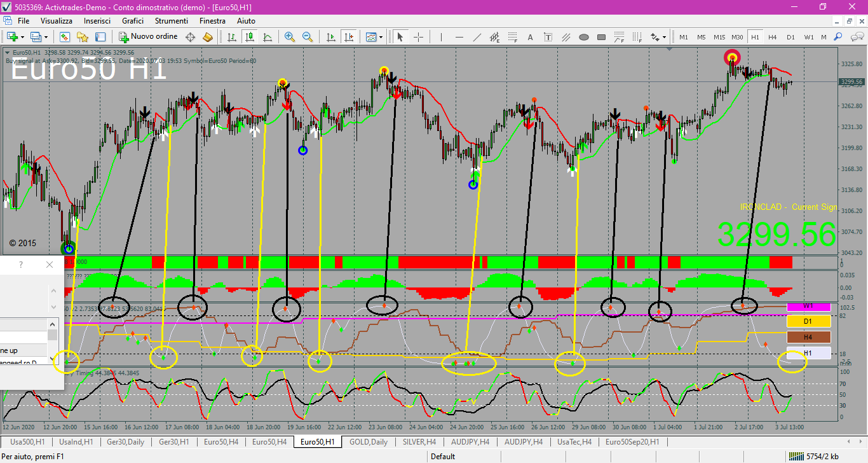
Task: Select the horizontal line drawing tool
Action: click(459, 37)
